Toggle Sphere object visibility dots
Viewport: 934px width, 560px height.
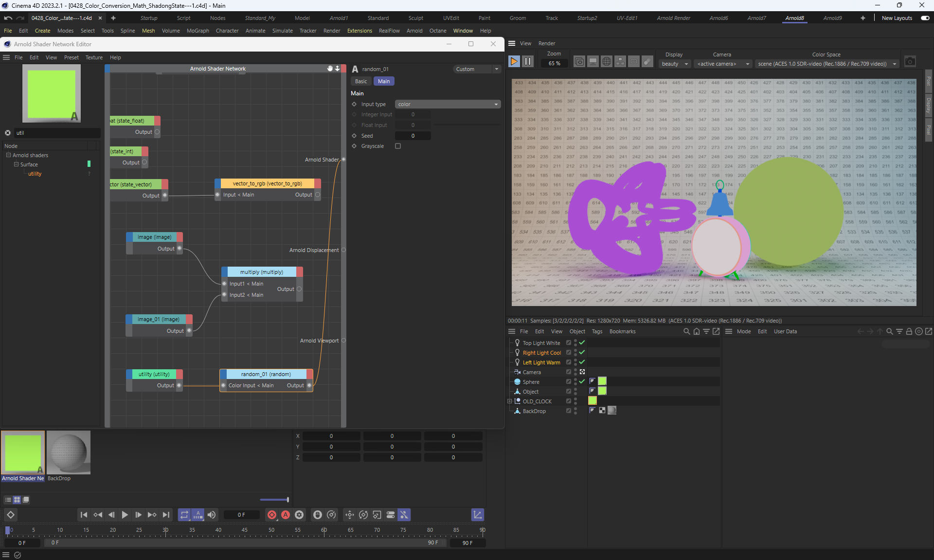click(x=575, y=382)
